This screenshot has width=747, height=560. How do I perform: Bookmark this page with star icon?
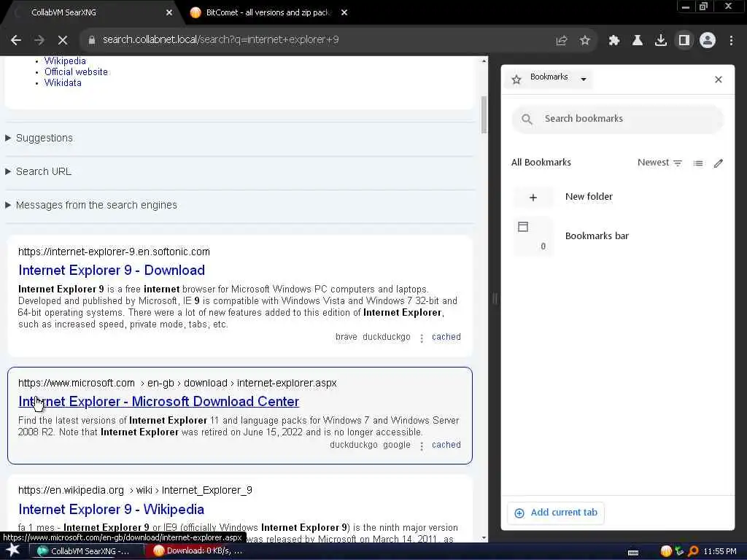(x=585, y=41)
